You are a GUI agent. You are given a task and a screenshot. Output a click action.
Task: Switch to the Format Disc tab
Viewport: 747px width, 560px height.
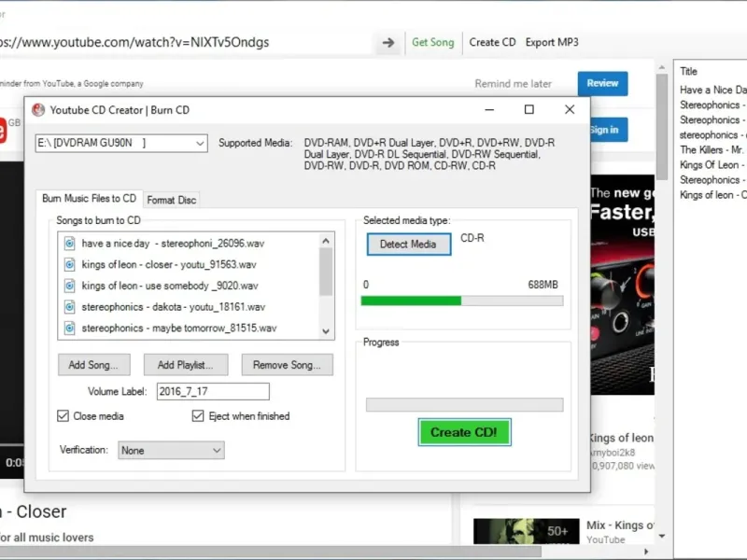click(x=172, y=200)
